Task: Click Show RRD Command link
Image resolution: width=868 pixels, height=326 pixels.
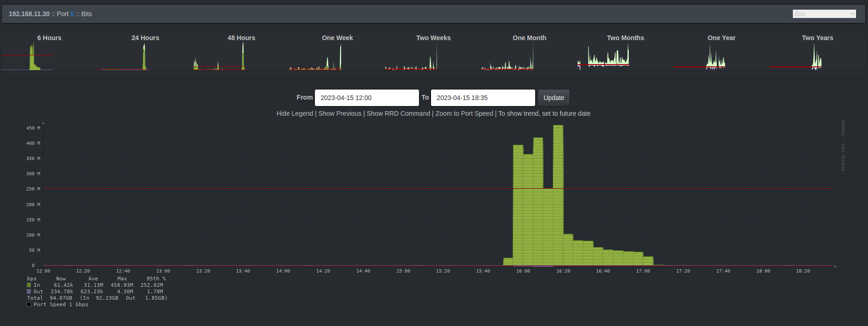Action: point(398,113)
